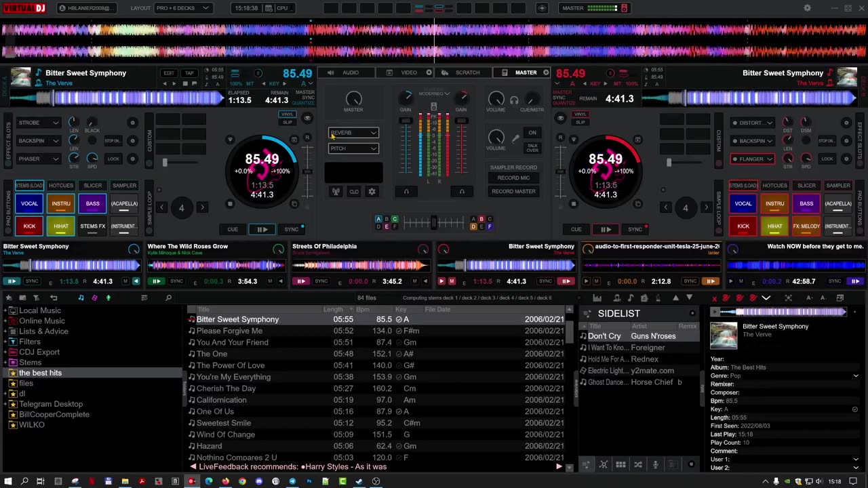Toggle SLIP mode on left deck
Image resolution: width=868 pixels, height=488 pixels.
click(x=288, y=121)
